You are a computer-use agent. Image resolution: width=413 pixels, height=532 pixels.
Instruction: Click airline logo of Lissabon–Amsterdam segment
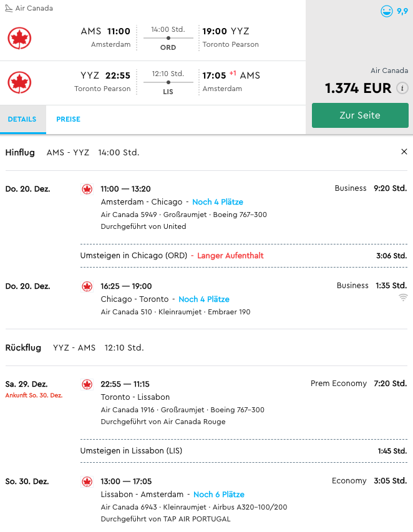(x=87, y=481)
